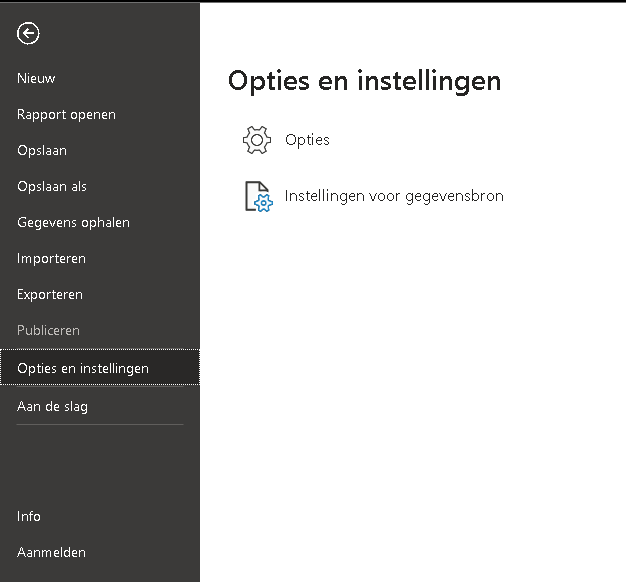The width and height of the screenshot is (626, 582).
Task: Select Nieuw in the sidebar
Action: pos(36,78)
